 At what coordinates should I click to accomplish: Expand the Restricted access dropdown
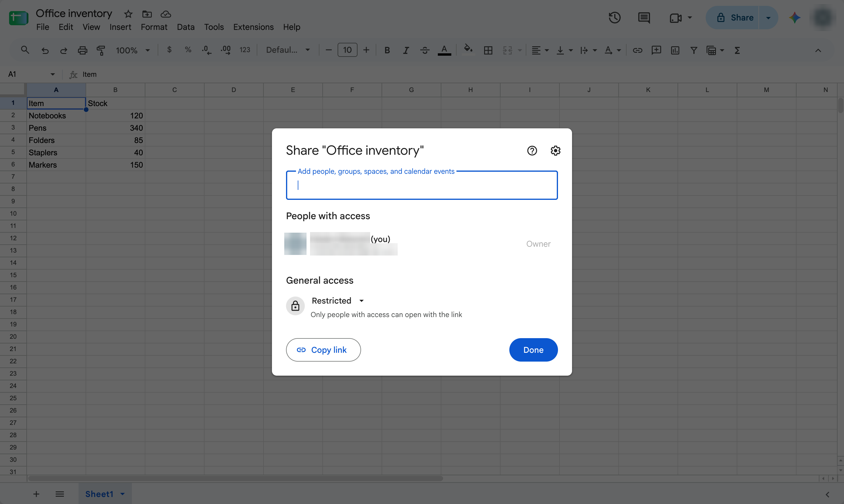click(338, 301)
